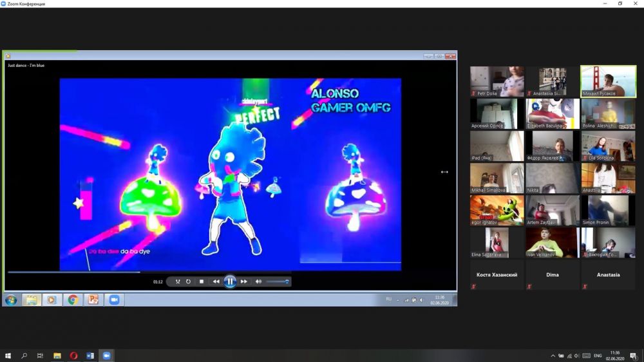Screen dimensions: 644x362
Task: Select egor ignatov's cartoon avatar thumbnail
Action: point(497,211)
